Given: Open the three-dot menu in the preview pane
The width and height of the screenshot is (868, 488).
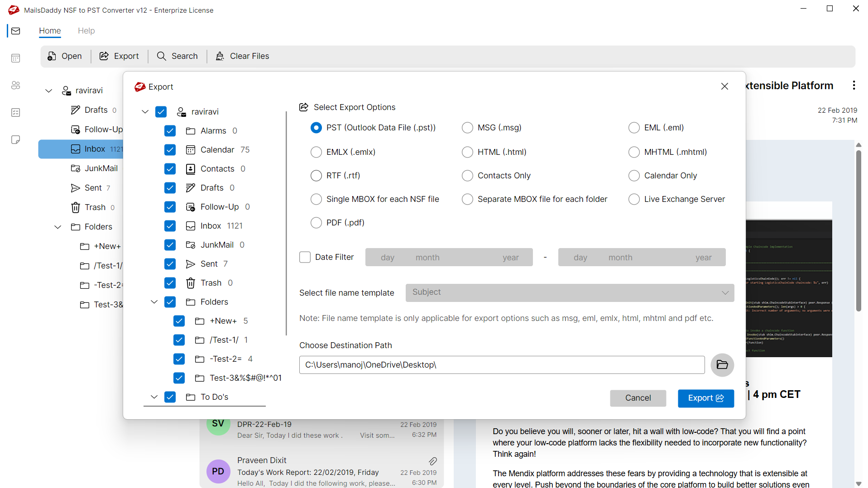Looking at the screenshot, I should pos(854,85).
